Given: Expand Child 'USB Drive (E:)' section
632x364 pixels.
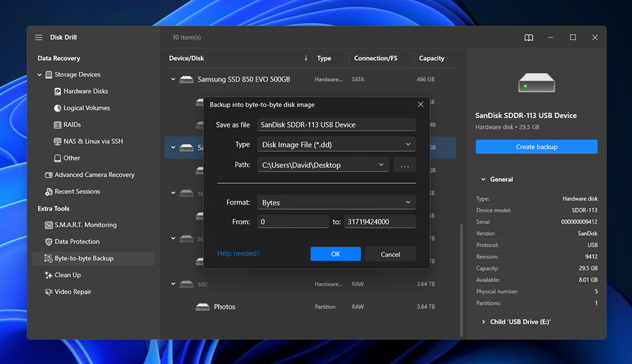Looking at the screenshot, I should (x=483, y=322).
